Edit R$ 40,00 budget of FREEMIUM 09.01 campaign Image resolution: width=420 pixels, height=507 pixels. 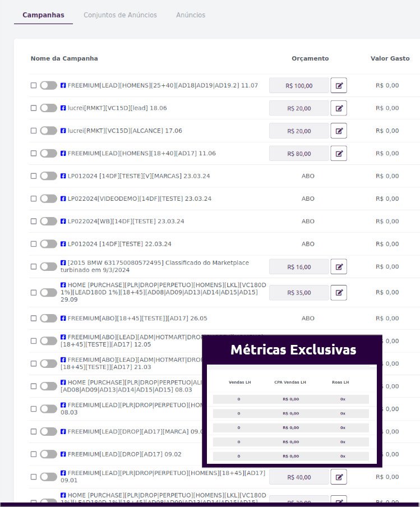pyautogui.click(x=339, y=477)
